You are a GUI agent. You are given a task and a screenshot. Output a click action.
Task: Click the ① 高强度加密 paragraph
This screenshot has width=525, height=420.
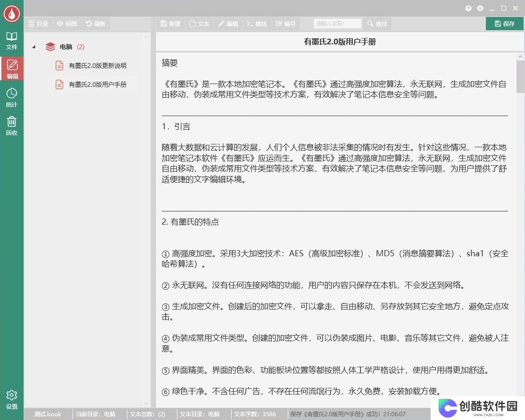(335, 259)
